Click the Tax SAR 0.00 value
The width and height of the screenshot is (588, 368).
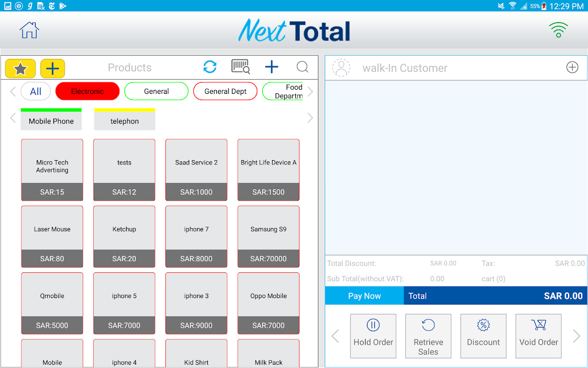pyautogui.click(x=570, y=264)
